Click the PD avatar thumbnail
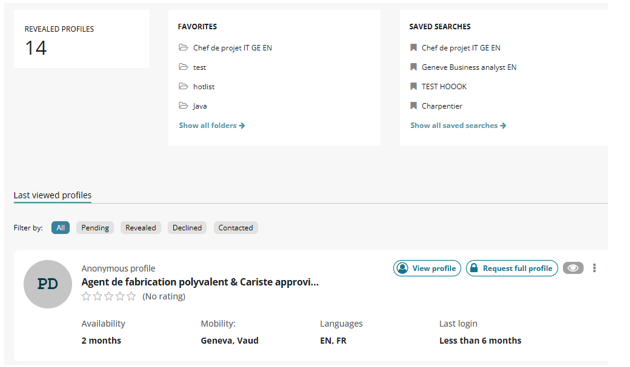630x367 pixels. (48, 284)
